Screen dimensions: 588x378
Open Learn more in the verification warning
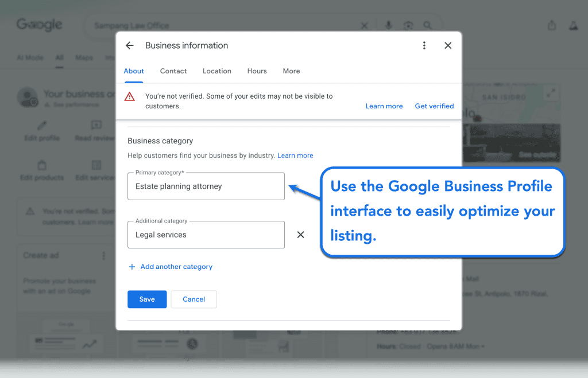click(384, 106)
